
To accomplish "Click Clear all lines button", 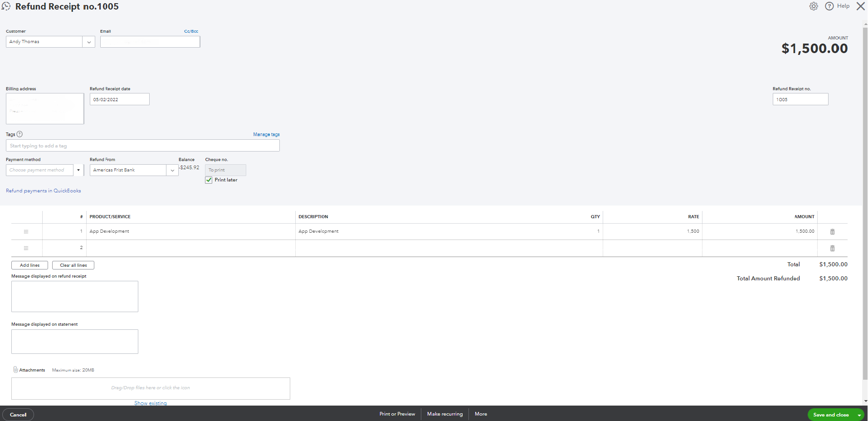I will [x=73, y=265].
